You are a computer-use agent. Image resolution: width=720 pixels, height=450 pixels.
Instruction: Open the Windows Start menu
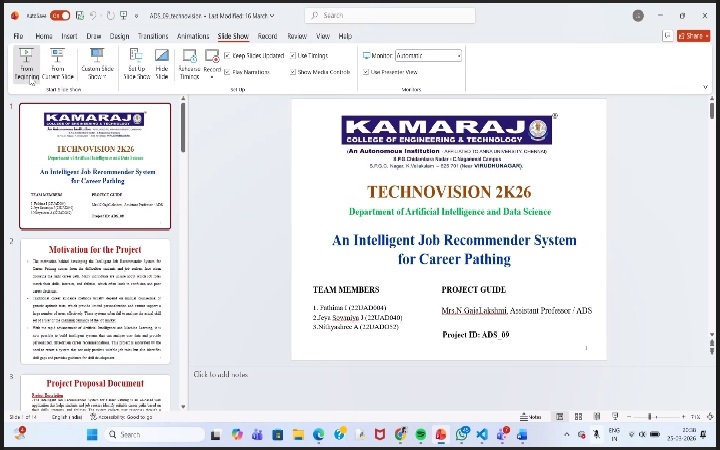pyautogui.click(x=92, y=434)
